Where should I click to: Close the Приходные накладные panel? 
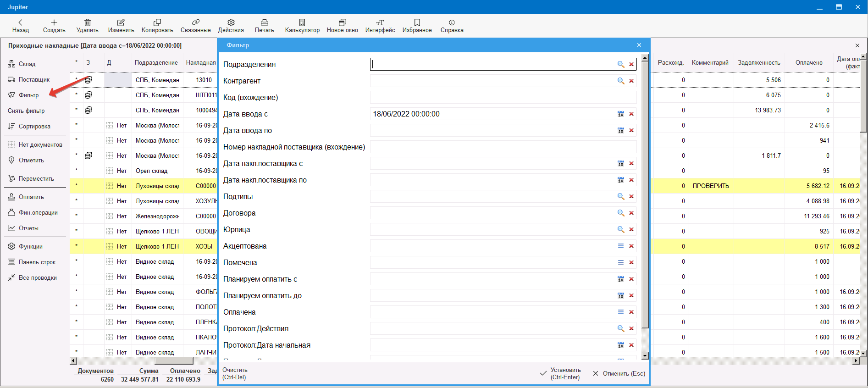point(857,45)
